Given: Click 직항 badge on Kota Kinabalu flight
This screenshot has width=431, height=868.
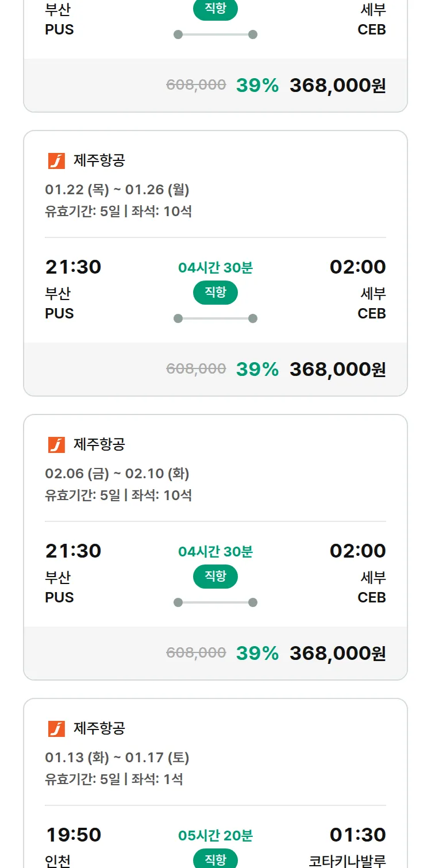Looking at the screenshot, I should tap(215, 859).
